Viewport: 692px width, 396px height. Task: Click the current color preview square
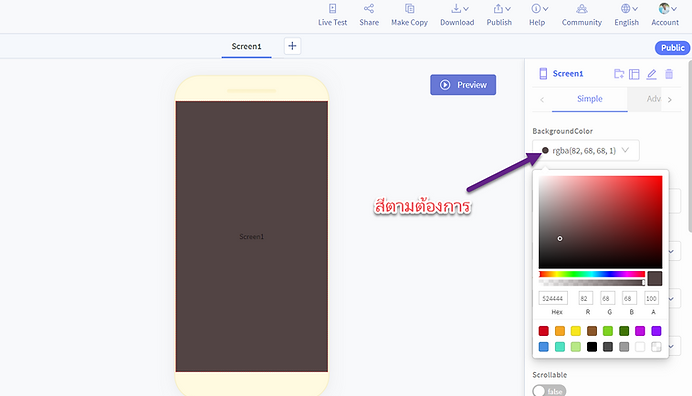click(x=655, y=279)
